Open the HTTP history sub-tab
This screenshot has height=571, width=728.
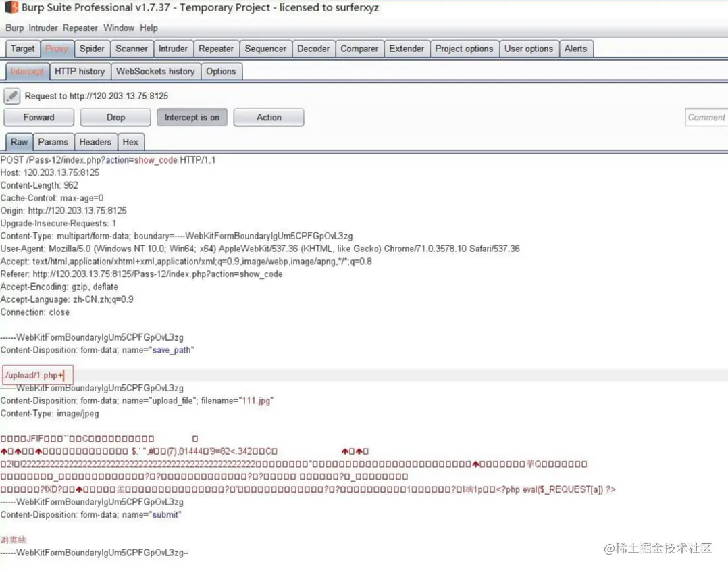pos(80,72)
